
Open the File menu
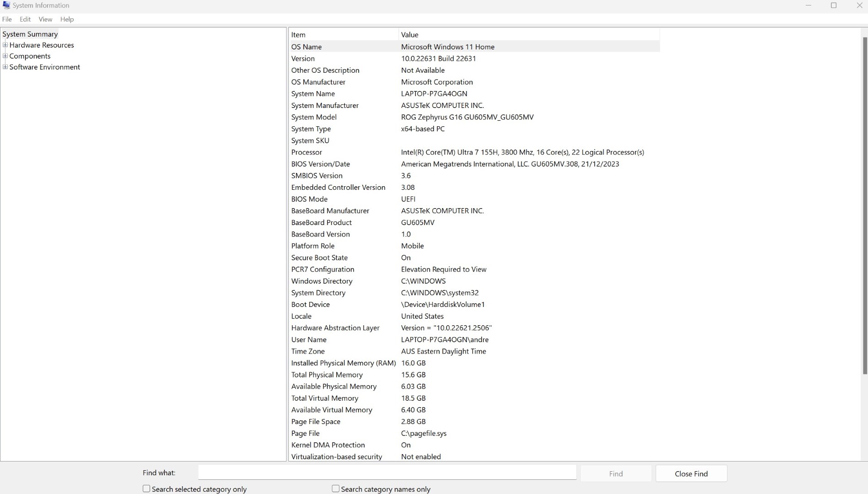[7, 19]
